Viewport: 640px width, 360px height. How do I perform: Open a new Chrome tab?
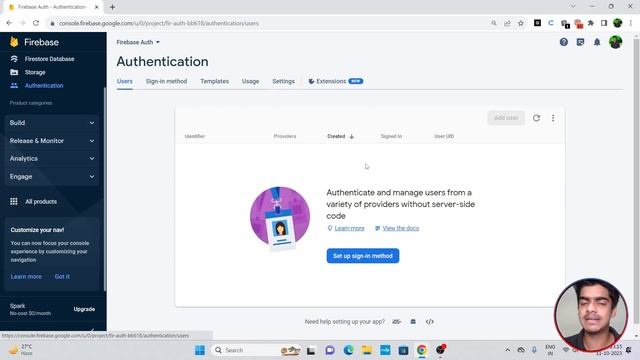(x=112, y=7)
